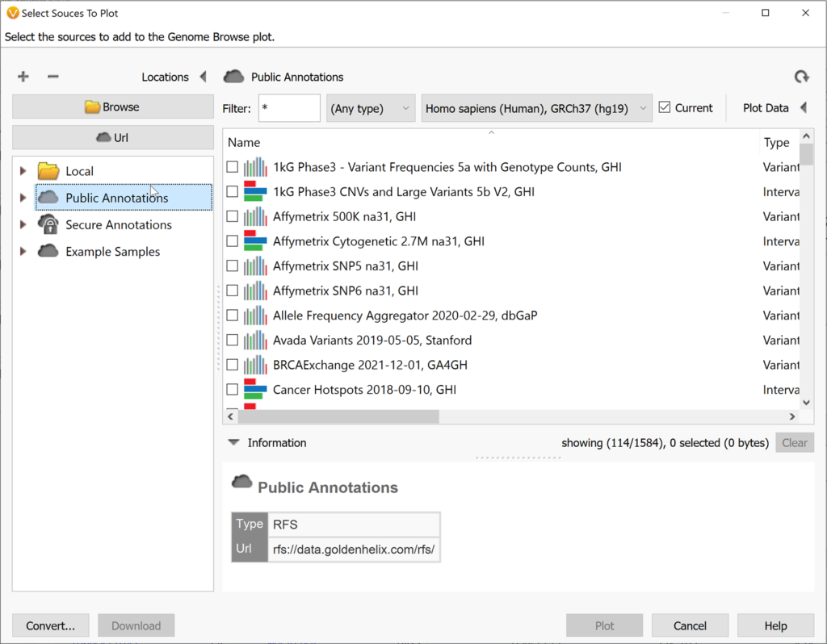Screen dimensions: 827x644
Task: Click the horizontal scrollbar of annotation list
Action: click(x=339, y=416)
